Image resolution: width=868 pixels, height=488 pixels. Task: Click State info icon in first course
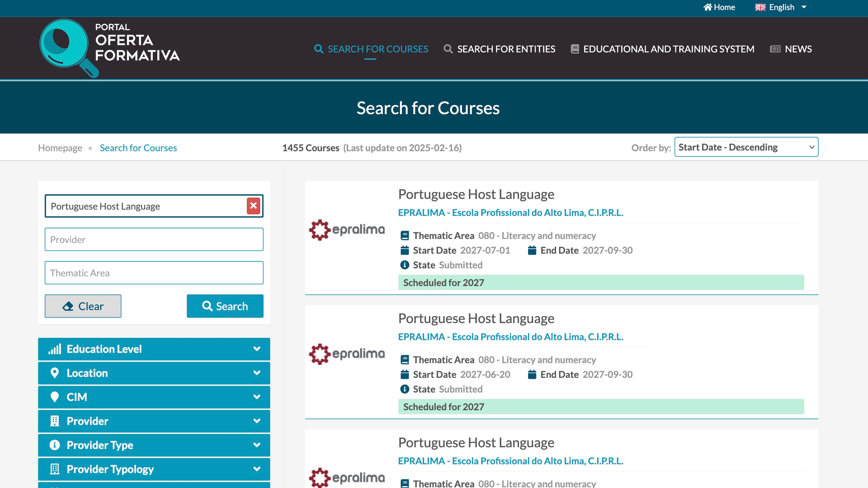[x=405, y=265]
